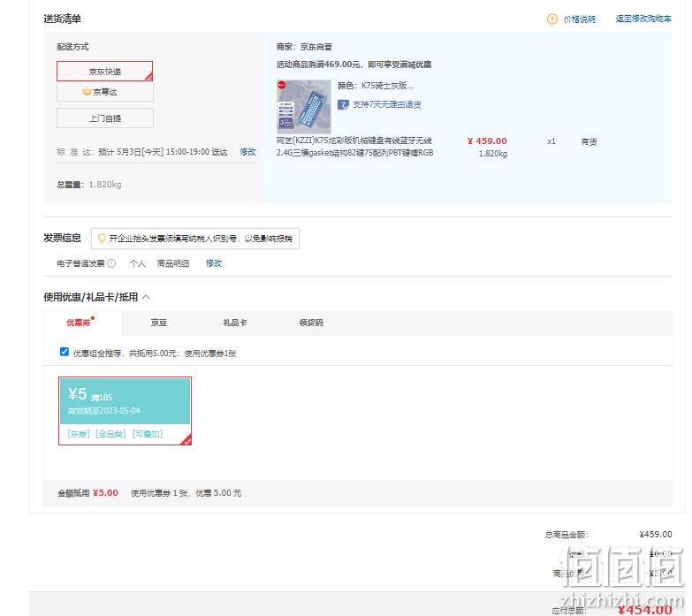Image resolution: width=692 pixels, height=616 pixels.
Task: Choose 京尊达 delivery option
Action: pyautogui.click(x=104, y=92)
